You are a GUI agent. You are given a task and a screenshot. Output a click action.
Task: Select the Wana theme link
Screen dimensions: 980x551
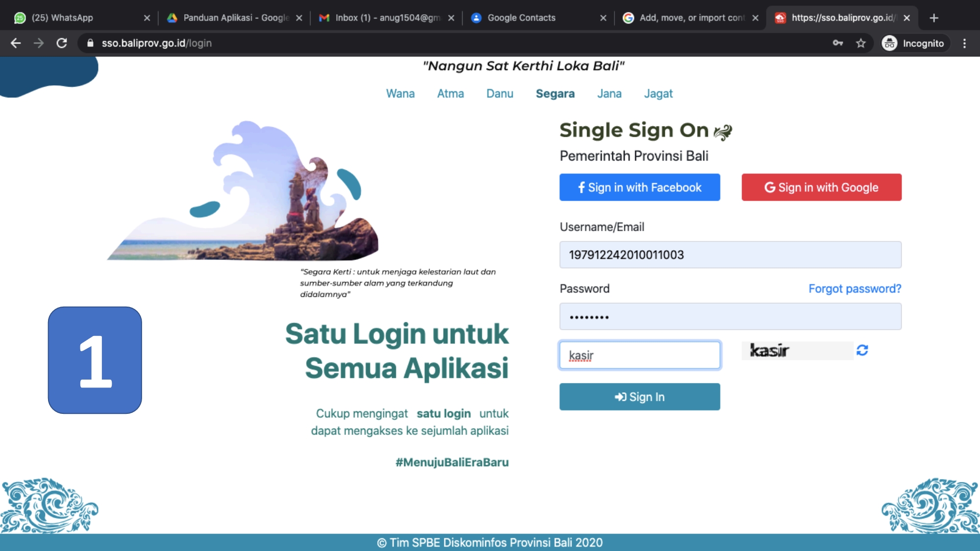pyautogui.click(x=400, y=94)
